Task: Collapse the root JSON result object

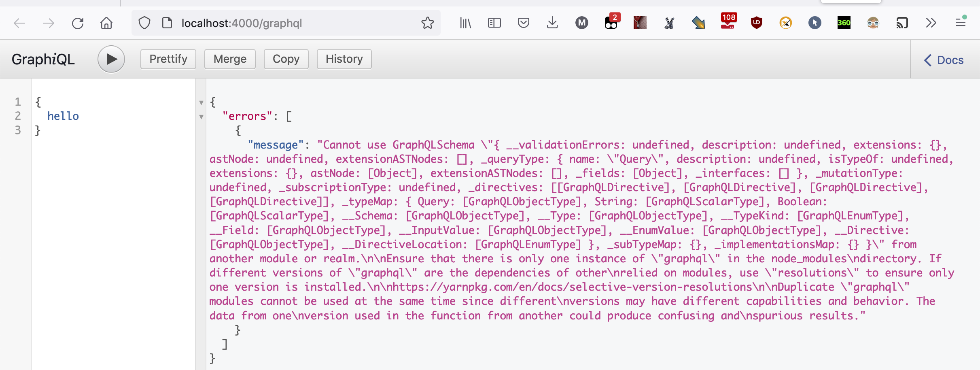Action: (x=201, y=103)
